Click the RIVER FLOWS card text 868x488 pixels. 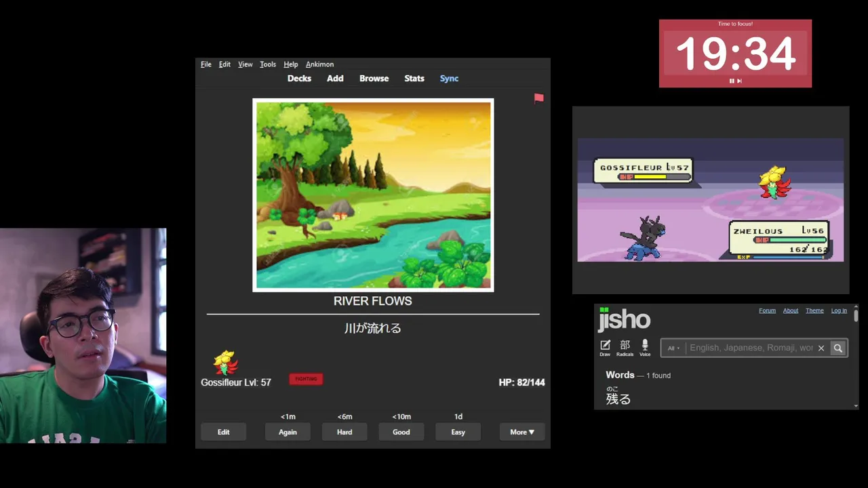point(372,301)
